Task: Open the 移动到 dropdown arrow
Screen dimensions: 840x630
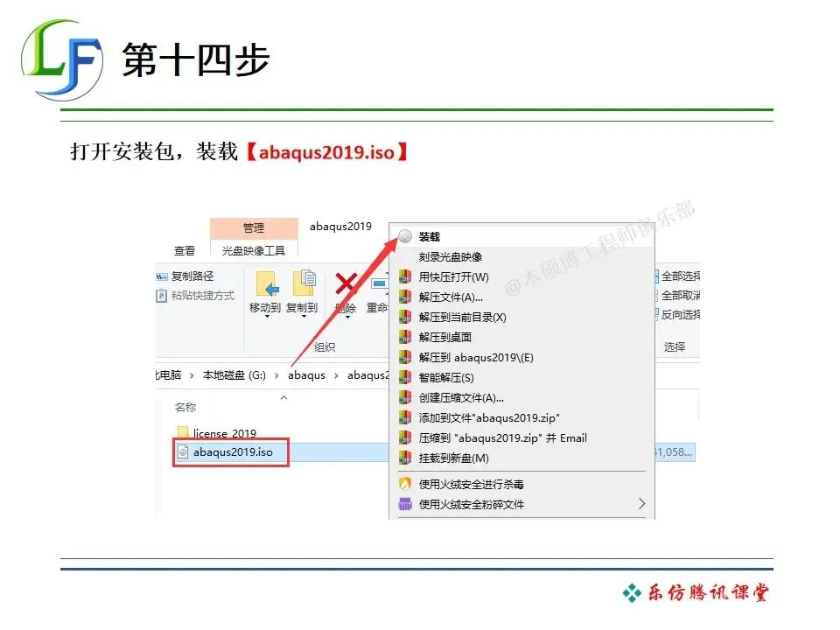Action: (267, 317)
